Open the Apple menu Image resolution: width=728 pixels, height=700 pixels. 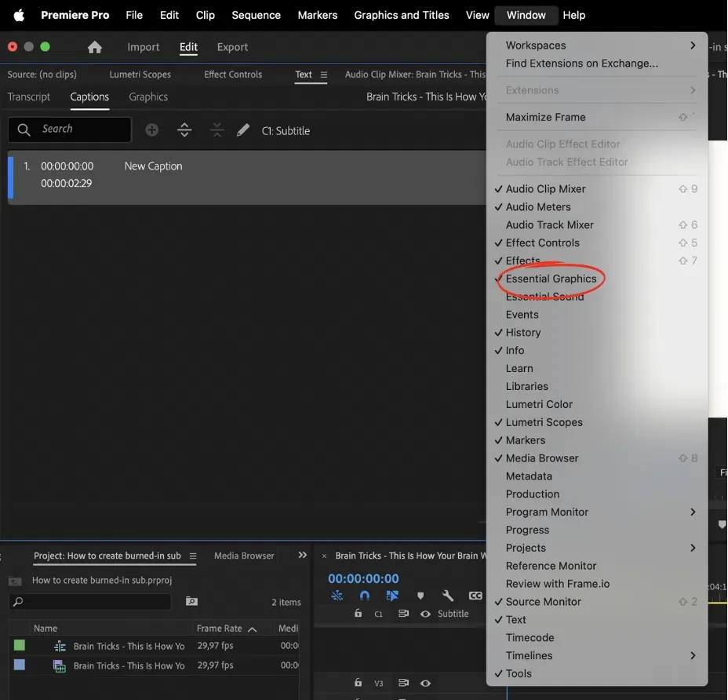tap(19, 16)
